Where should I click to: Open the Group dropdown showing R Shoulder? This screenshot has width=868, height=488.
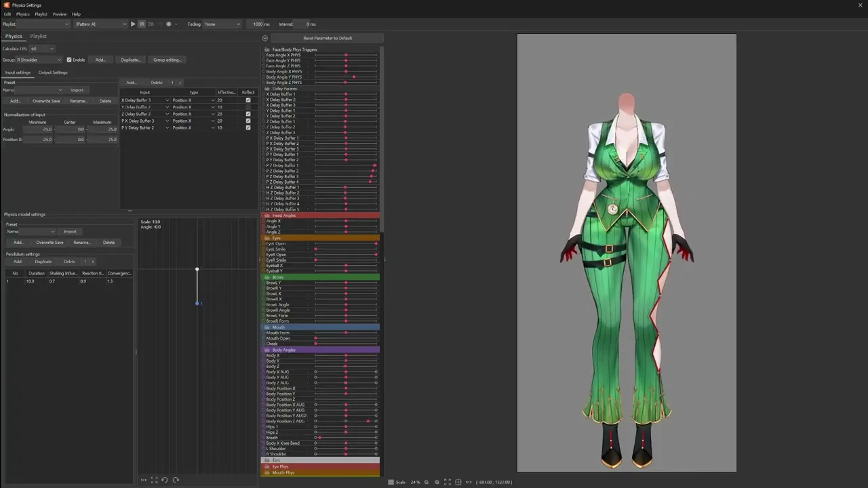(x=39, y=60)
